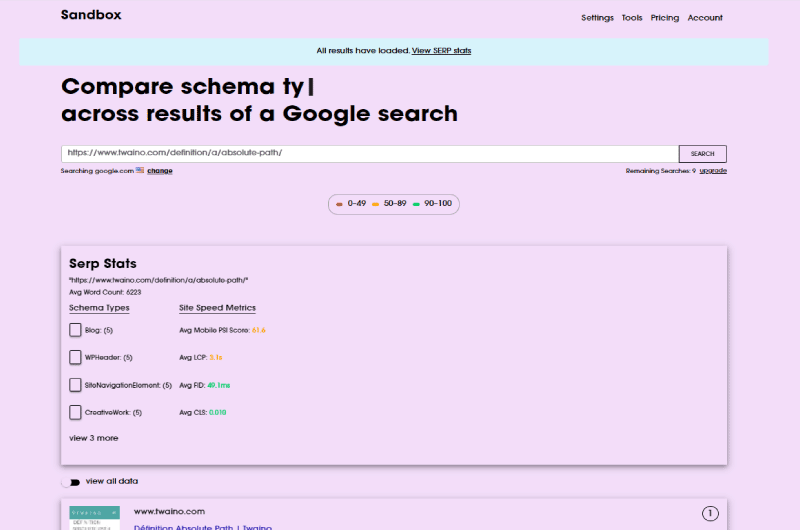Click the Schema Types heading
Screen dimensions: 800x530
[x=99, y=308]
